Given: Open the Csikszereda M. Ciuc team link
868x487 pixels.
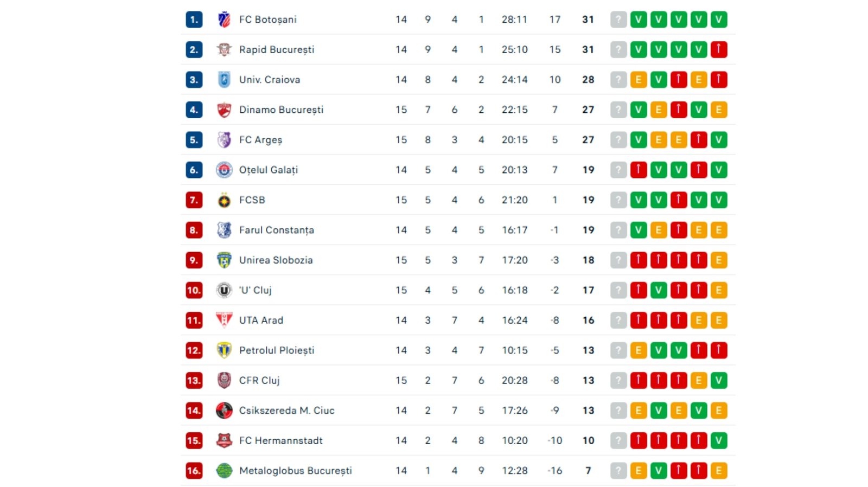Looking at the screenshot, I should [x=286, y=411].
